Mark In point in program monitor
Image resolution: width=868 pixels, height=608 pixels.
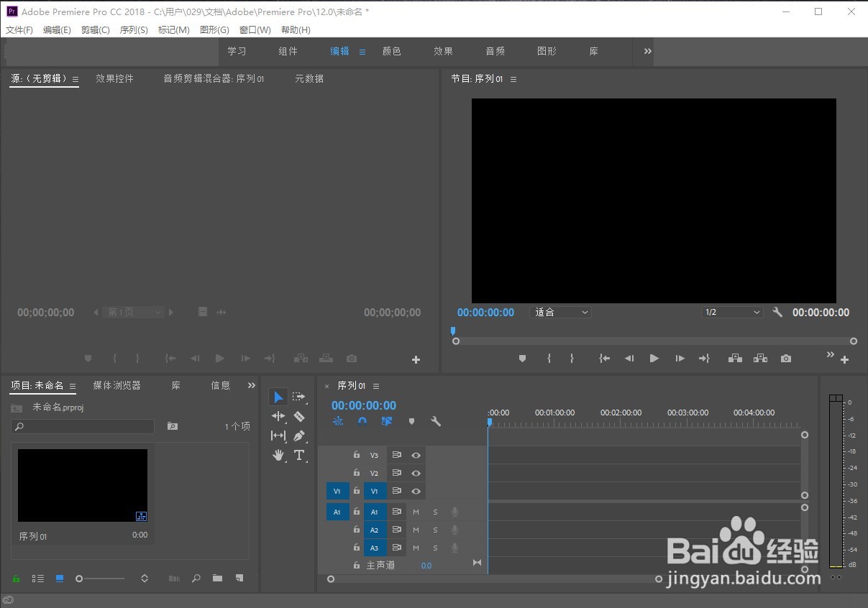(549, 358)
